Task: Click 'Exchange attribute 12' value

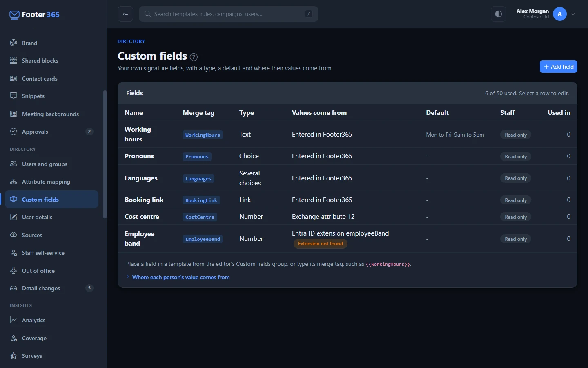Action: 323,217
